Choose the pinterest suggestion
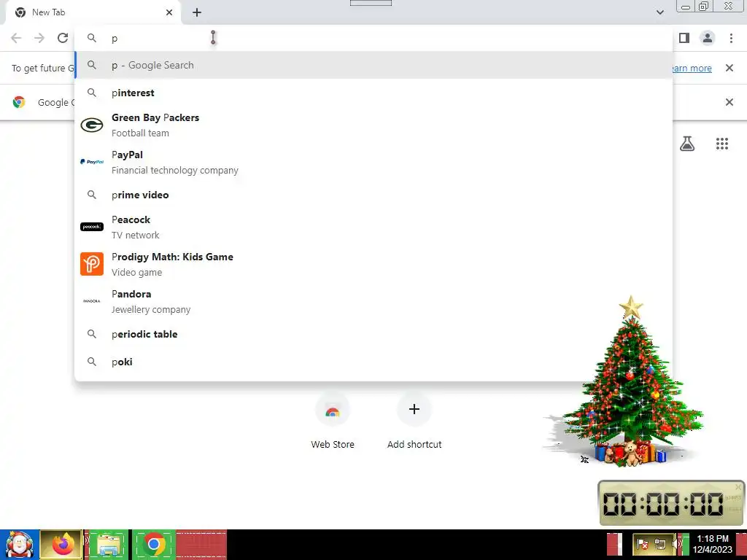The image size is (747, 560). [373, 93]
